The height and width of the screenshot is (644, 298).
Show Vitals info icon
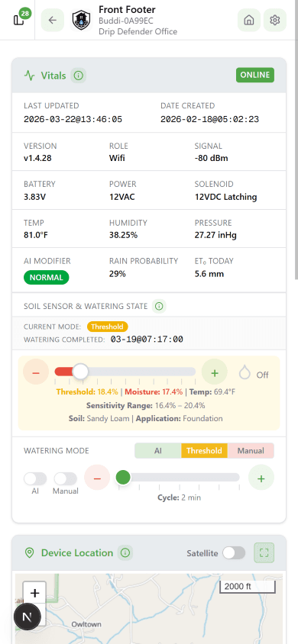tap(79, 76)
